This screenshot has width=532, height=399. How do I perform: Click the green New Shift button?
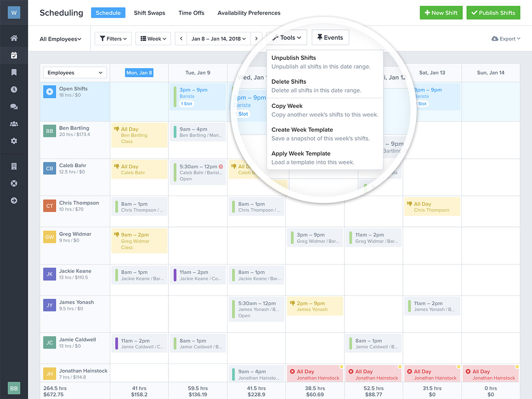pos(441,12)
